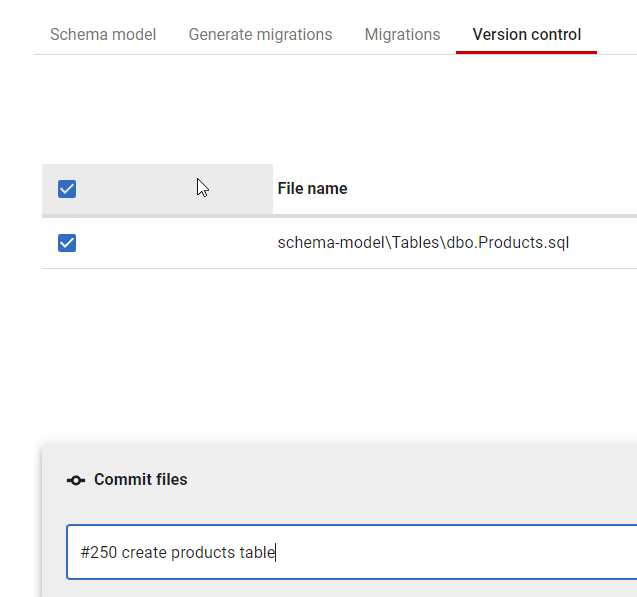Click on '#250' in the commit message
Viewport: 637px width, 597px height.
pos(98,552)
